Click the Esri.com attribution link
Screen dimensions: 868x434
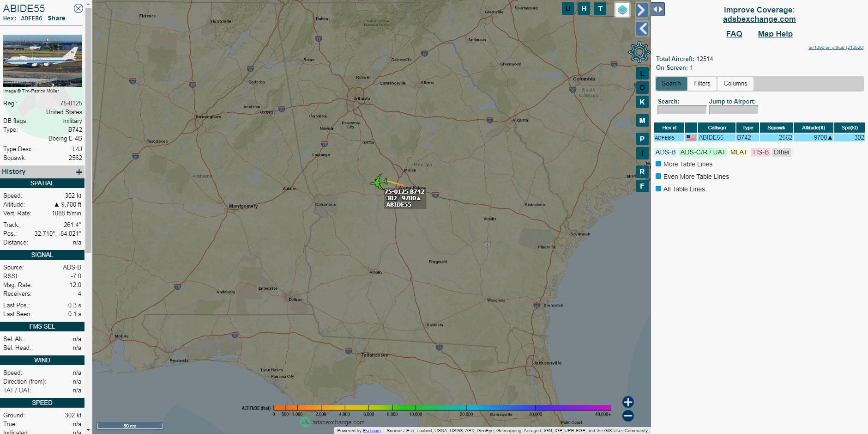tap(372, 431)
